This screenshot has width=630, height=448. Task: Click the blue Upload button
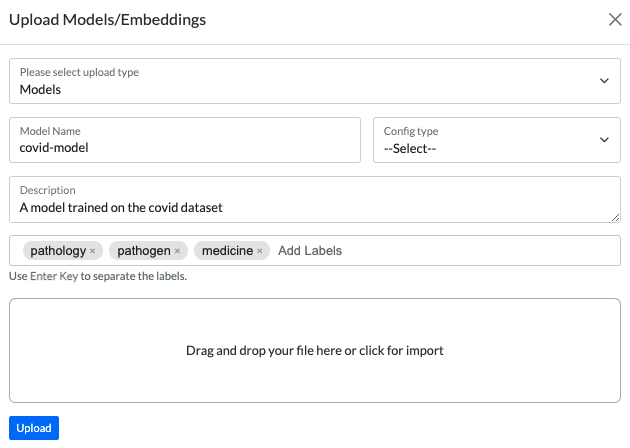pos(34,428)
